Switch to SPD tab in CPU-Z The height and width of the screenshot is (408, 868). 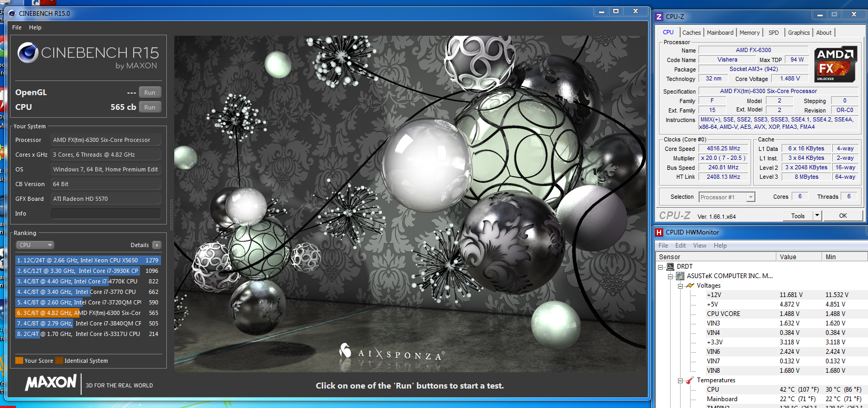(773, 33)
